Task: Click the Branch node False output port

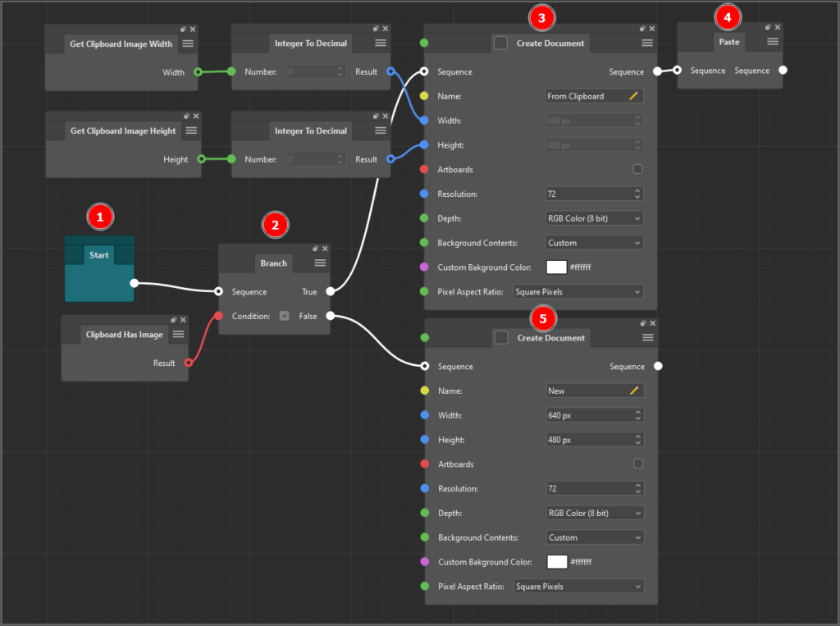Action: 331,316
